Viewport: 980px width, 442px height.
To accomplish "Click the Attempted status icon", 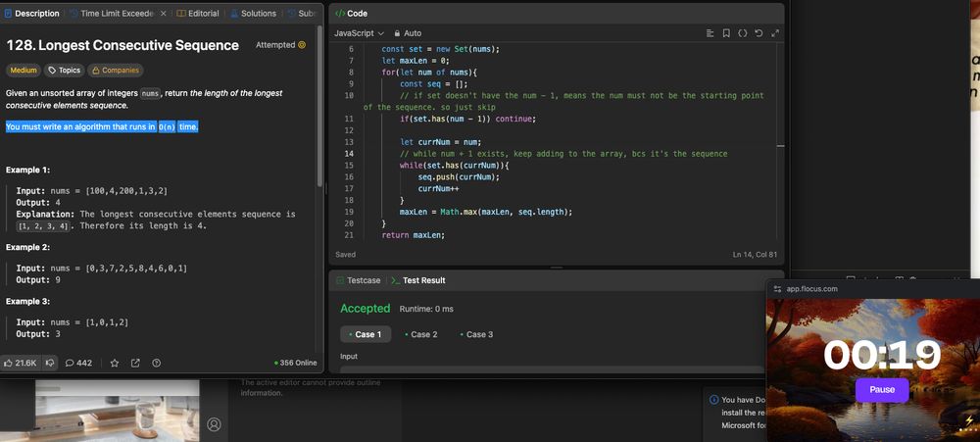I will pos(302,45).
